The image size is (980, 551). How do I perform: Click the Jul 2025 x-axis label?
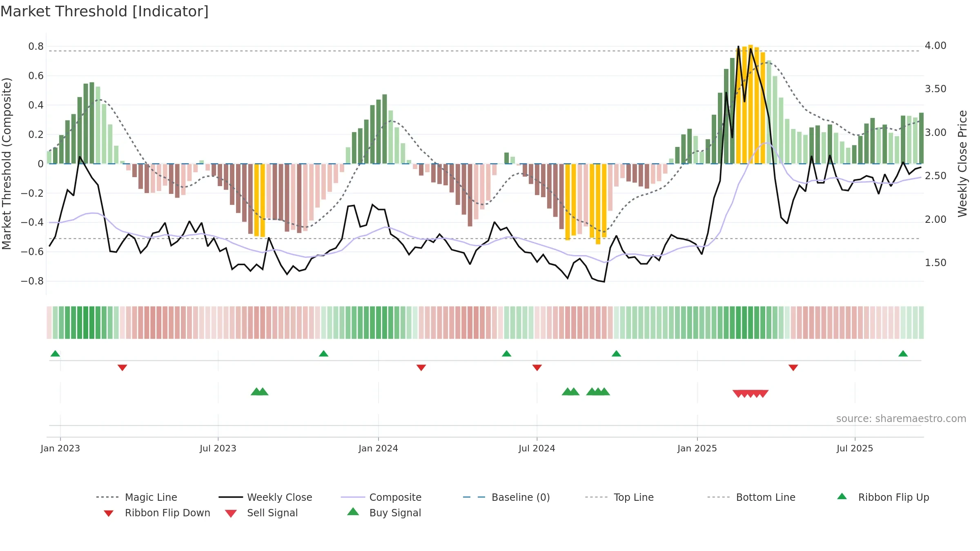pos(855,448)
